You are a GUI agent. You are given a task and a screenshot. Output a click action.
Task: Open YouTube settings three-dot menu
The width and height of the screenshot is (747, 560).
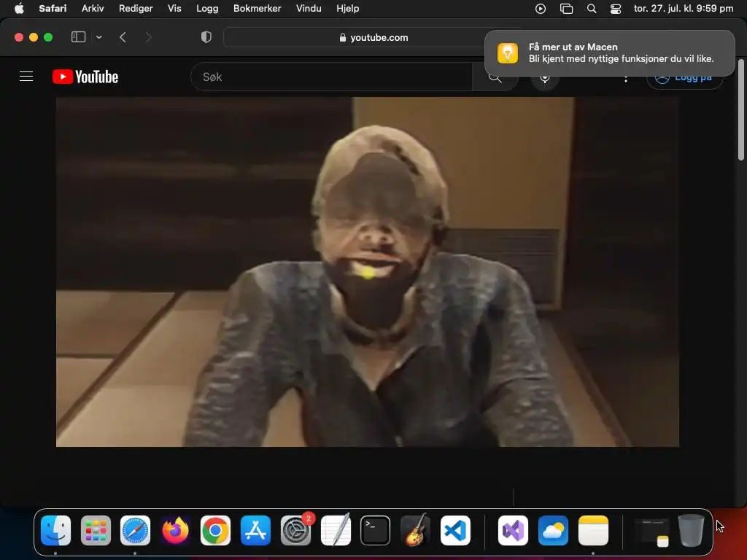[x=625, y=79]
